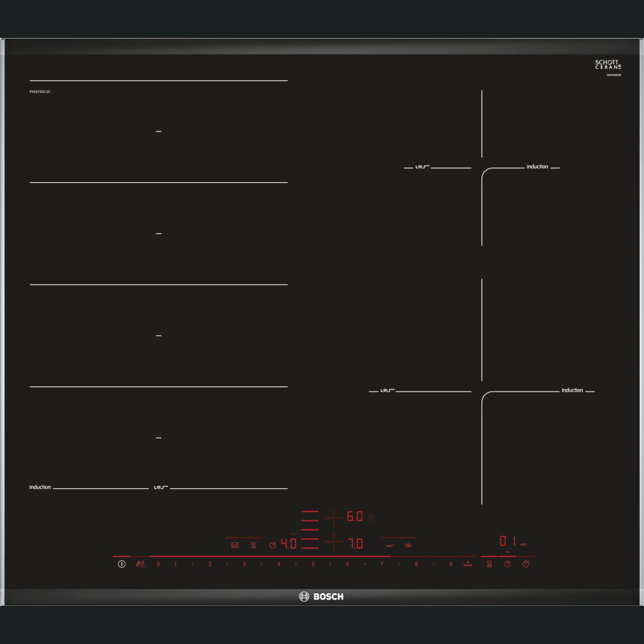Tap the front right zone cross selector beside 7.0
This screenshot has width=644, height=644.
[334, 542]
